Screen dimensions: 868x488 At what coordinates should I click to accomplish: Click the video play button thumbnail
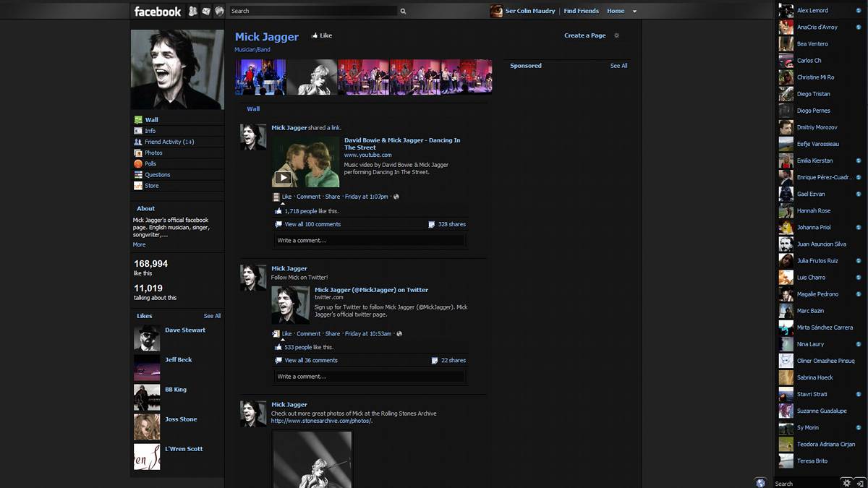pyautogui.click(x=282, y=177)
